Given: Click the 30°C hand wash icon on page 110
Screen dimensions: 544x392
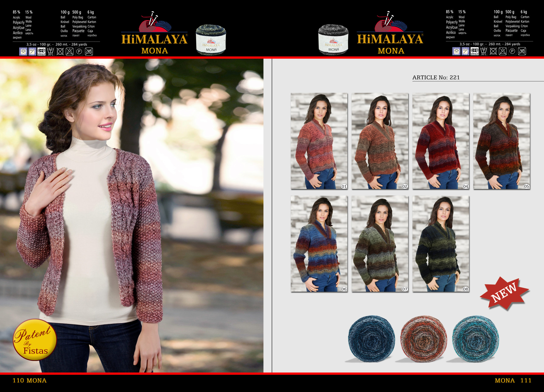Looking at the screenshot, I should 51,52.
